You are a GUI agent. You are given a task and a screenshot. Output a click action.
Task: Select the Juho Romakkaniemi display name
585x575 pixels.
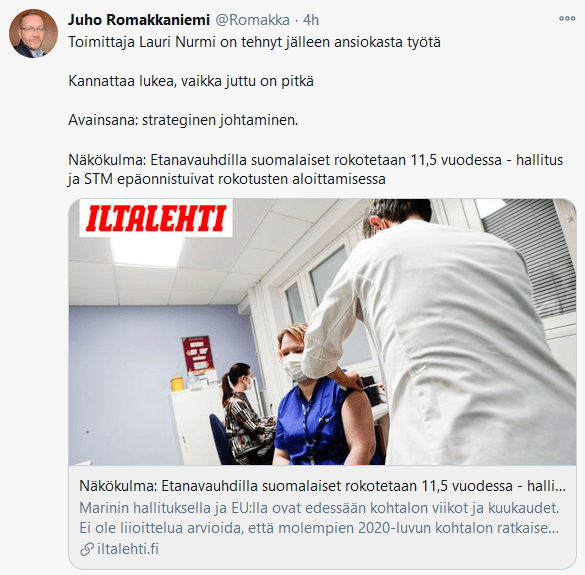(x=139, y=20)
